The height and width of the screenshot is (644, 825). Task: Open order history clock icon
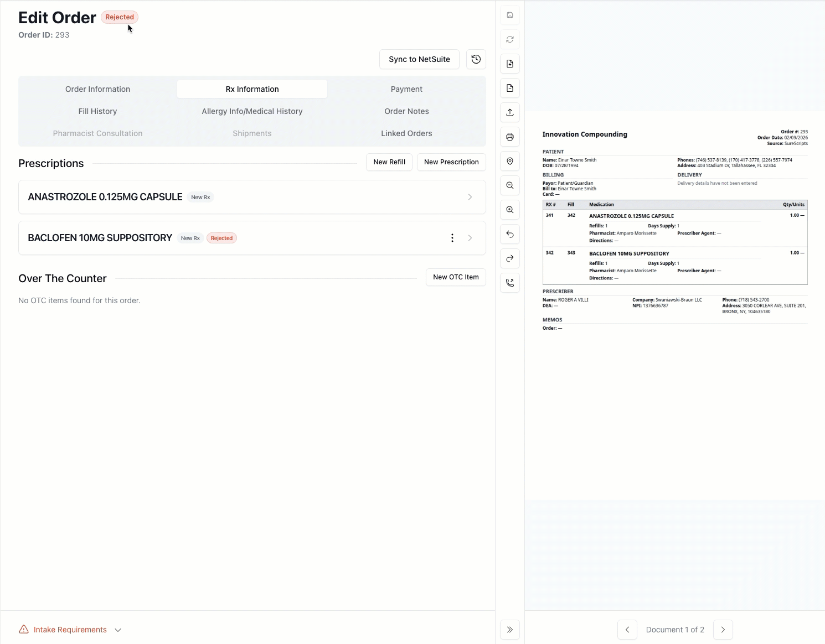pyautogui.click(x=476, y=59)
